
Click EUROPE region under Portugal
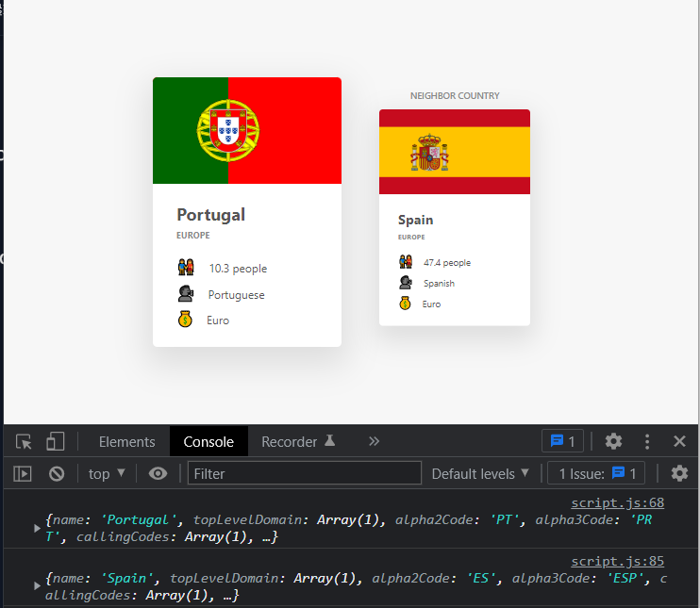click(192, 235)
